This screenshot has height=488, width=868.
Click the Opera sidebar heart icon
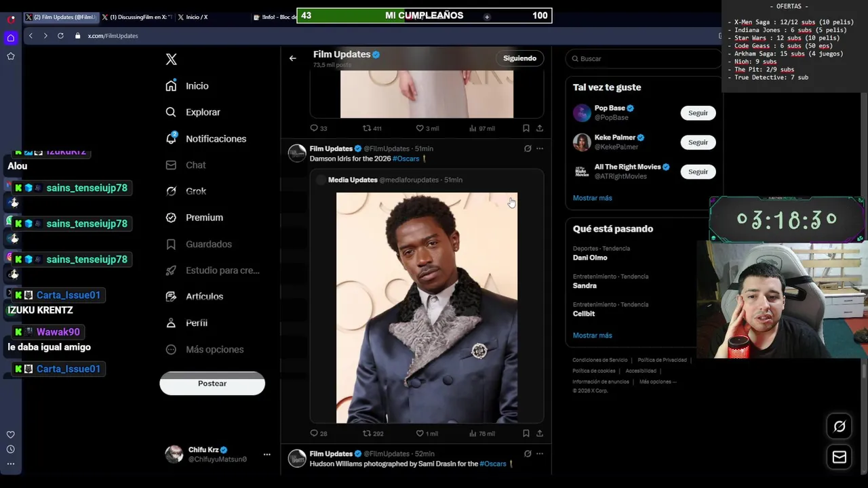point(11,434)
